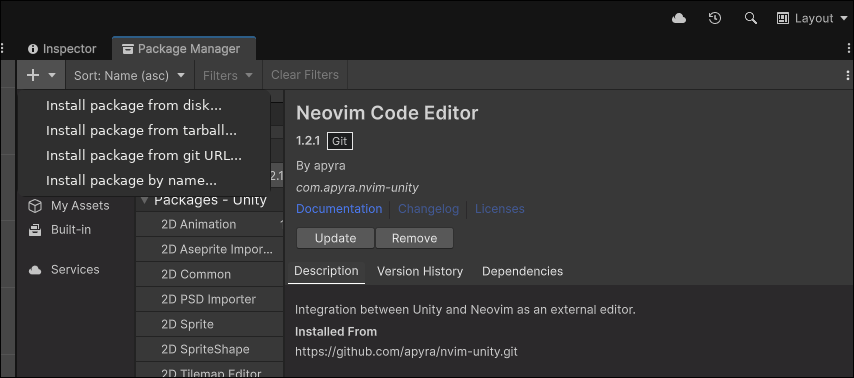The width and height of the screenshot is (854, 378).
Task: Select the 2D Aseprite Importer package
Action: (x=210, y=249)
